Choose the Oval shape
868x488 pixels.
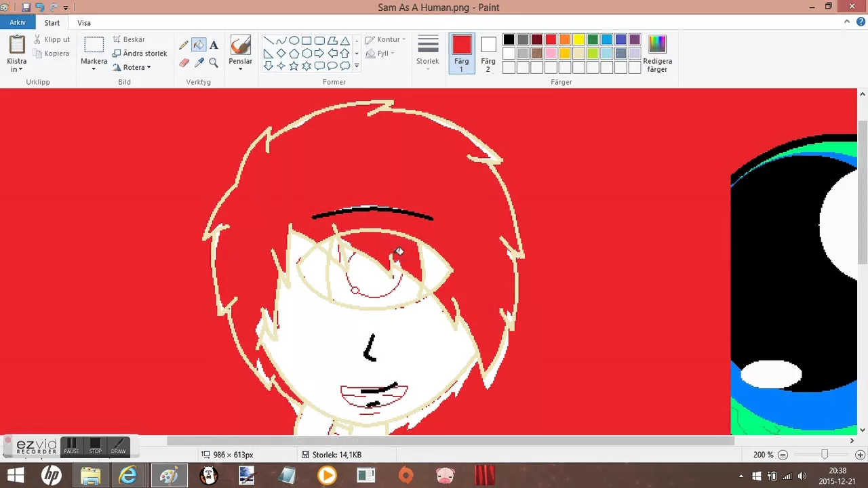(294, 41)
